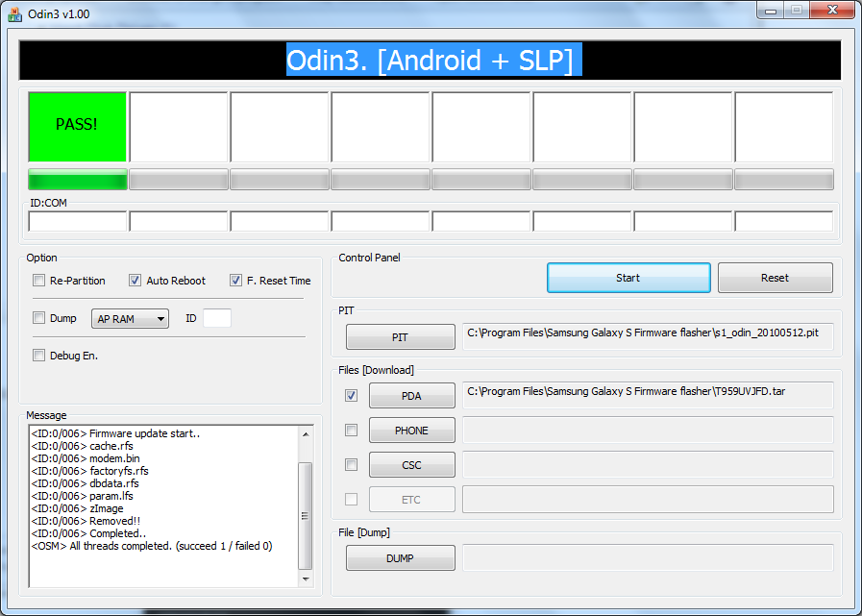Click the ID:COM port field under the green progress bar
The width and height of the screenshot is (862, 616).
[x=78, y=222]
